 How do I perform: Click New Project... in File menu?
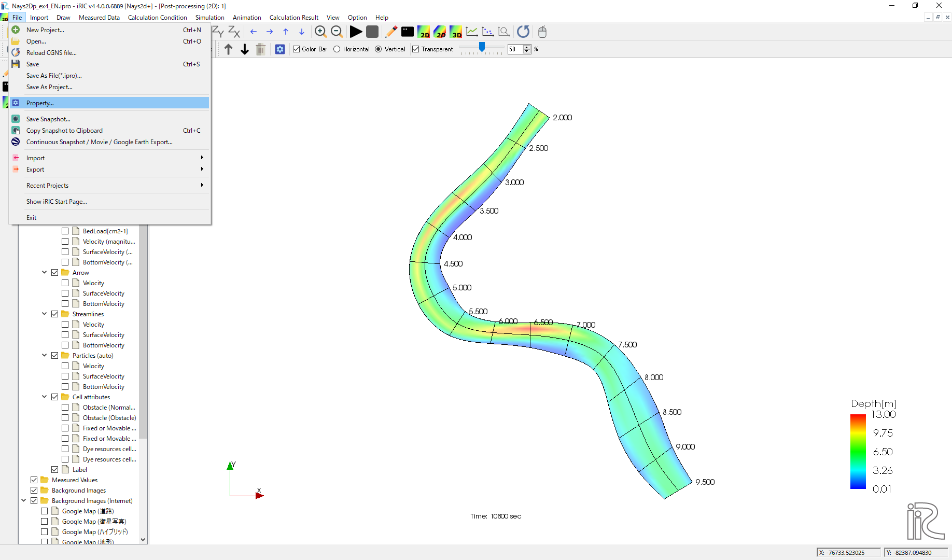tap(109, 30)
